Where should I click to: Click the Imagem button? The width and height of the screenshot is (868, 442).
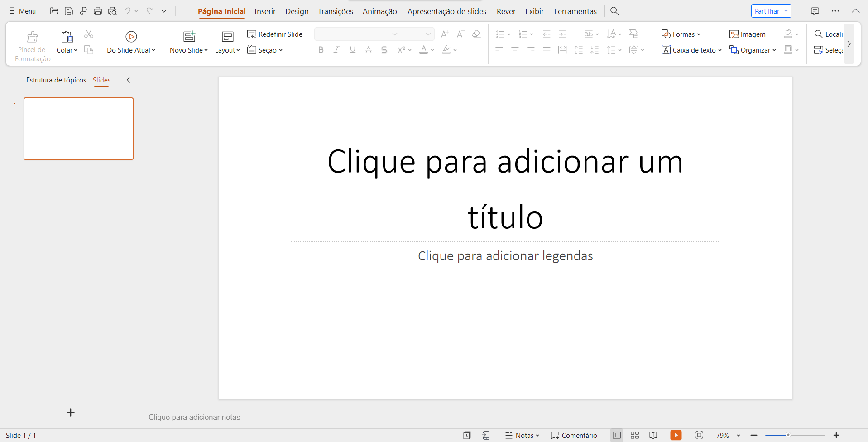tap(748, 34)
